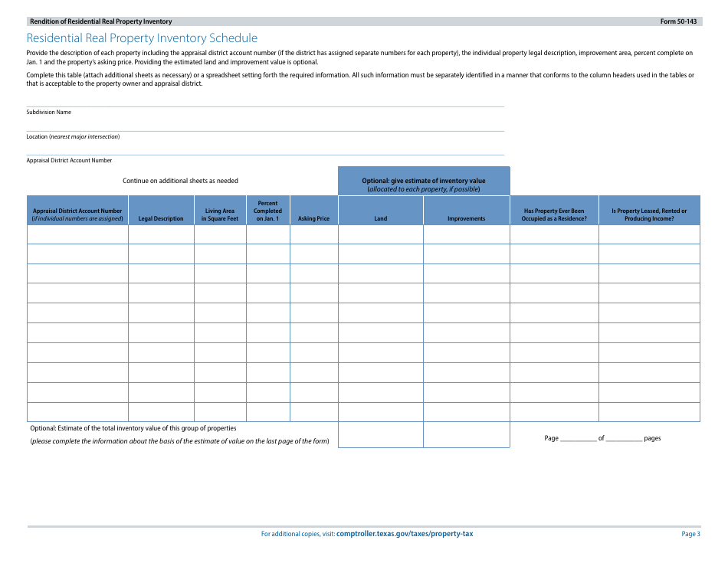The image size is (728, 563).
Task: Select first row Appraisal District Account Number cell
Action: click(77, 234)
